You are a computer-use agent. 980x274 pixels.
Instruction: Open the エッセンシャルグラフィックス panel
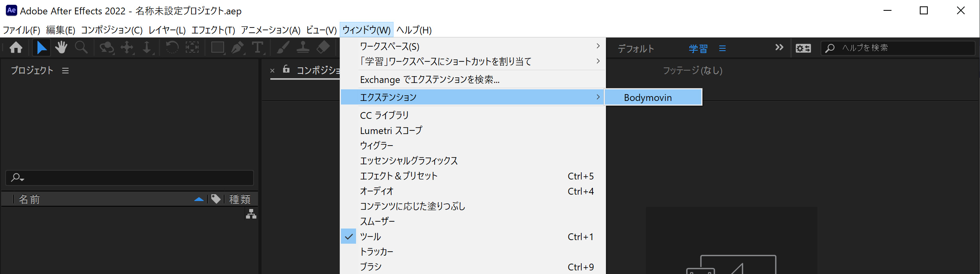pyautogui.click(x=473, y=161)
